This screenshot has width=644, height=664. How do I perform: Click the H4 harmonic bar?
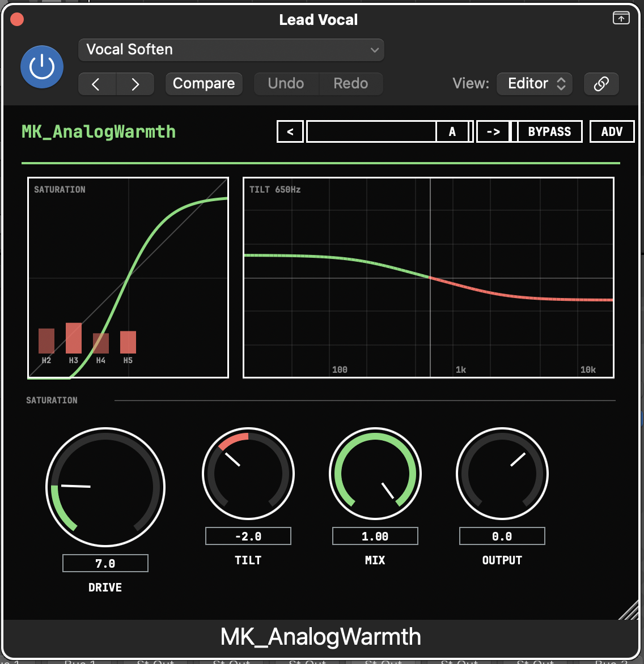click(101, 343)
